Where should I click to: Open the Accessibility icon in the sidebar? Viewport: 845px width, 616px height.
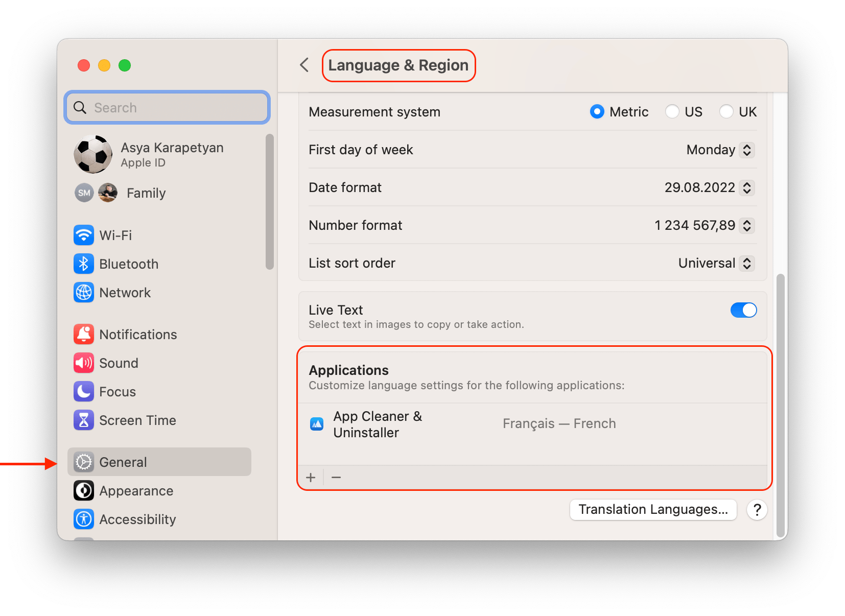tap(84, 519)
